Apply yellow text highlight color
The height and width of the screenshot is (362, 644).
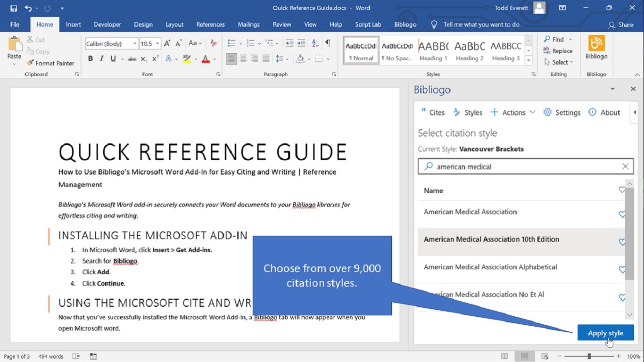(x=187, y=59)
